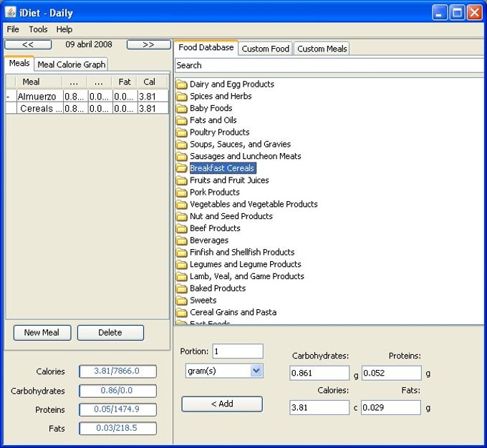Click the Baked Products folder icon
487x448 pixels.
click(182, 288)
